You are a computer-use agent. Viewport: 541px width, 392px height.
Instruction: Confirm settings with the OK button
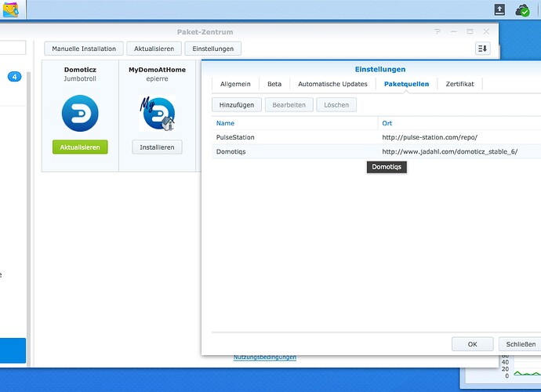472,344
